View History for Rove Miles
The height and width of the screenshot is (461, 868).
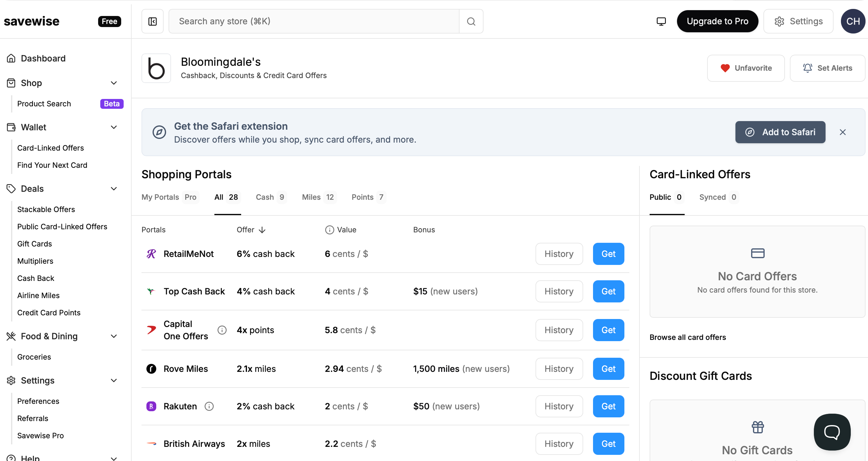pyautogui.click(x=559, y=368)
